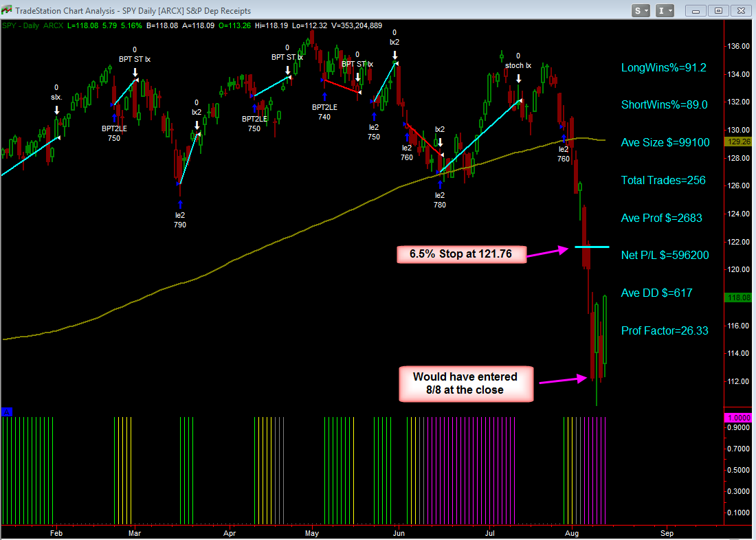Select the 'Net P/L $=596200' text
Viewport: 756px width, 540px height.
click(665, 255)
